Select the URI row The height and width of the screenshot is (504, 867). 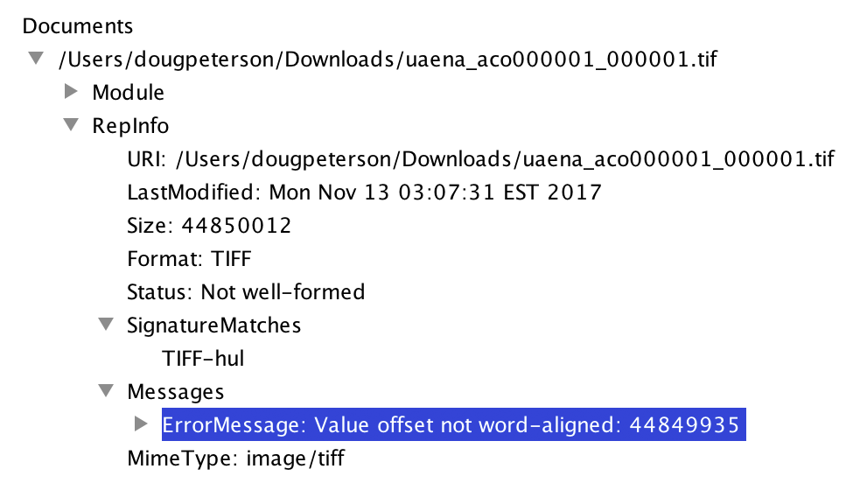(480, 159)
